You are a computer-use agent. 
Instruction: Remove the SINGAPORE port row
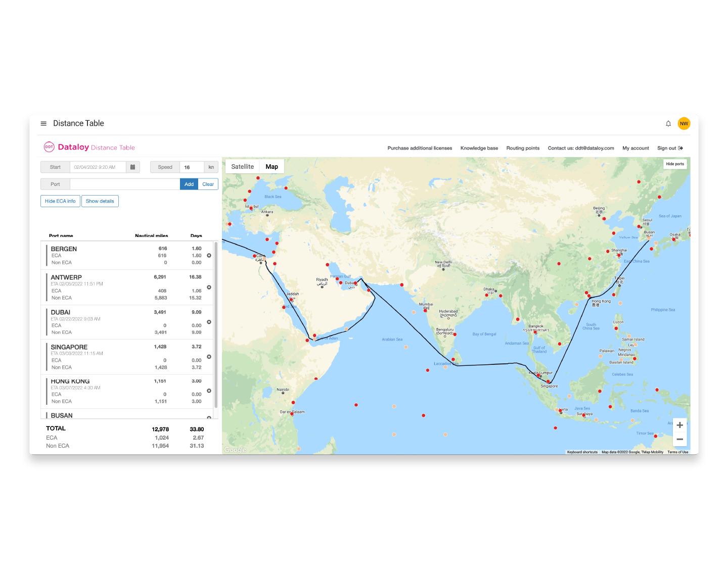(x=209, y=357)
